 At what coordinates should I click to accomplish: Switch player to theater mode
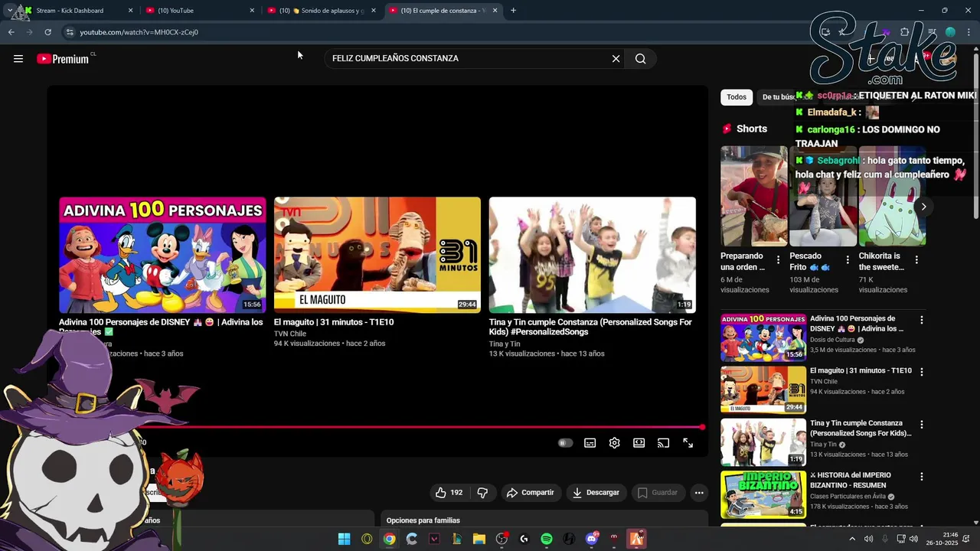(639, 443)
